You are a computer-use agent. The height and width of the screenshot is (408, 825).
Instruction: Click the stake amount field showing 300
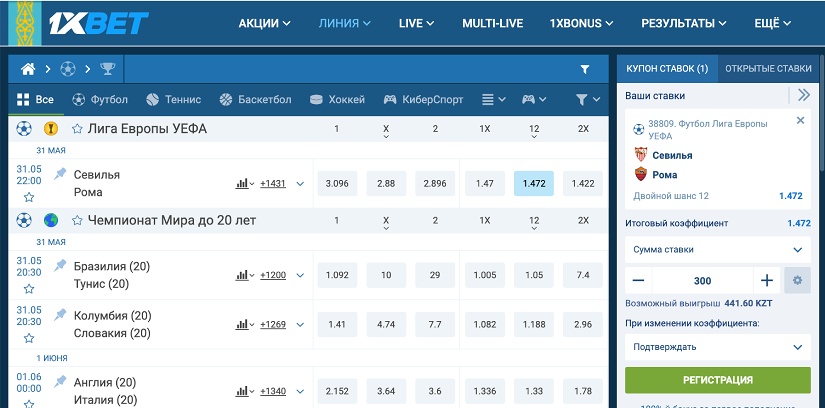[x=702, y=281]
